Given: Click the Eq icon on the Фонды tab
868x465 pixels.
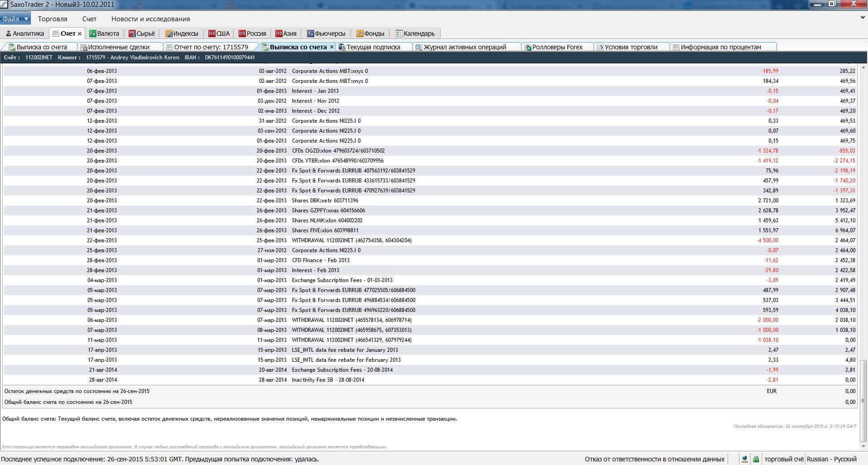Looking at the screenshot, I should click(x=360, y=34).
